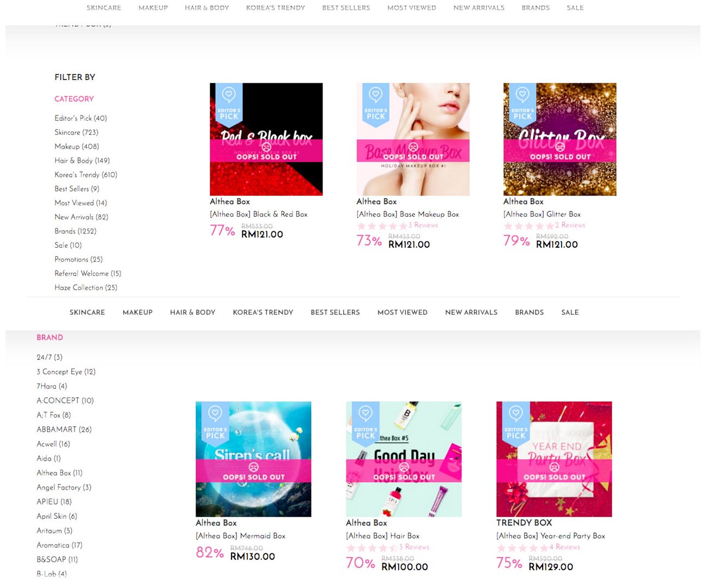Open Base Makeup Box product image

(x=413, y=139)
